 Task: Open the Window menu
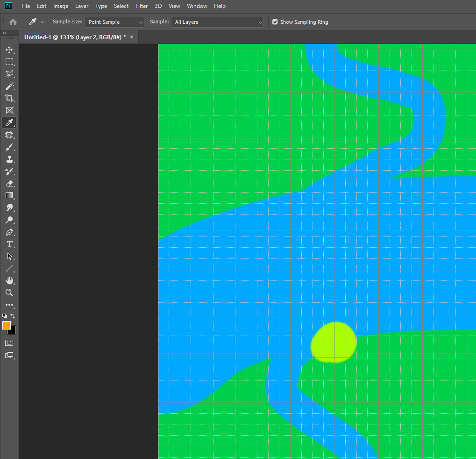[197, 6]
